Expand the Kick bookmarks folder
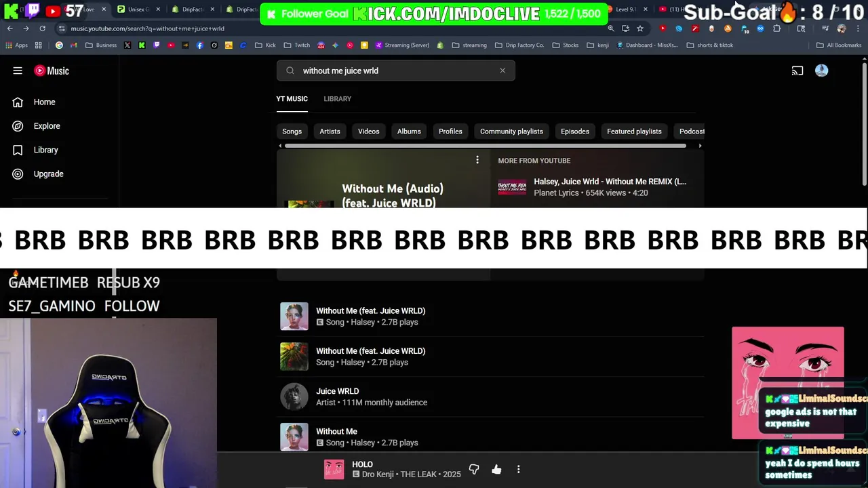The image size is (868, 488). [265, 45]
